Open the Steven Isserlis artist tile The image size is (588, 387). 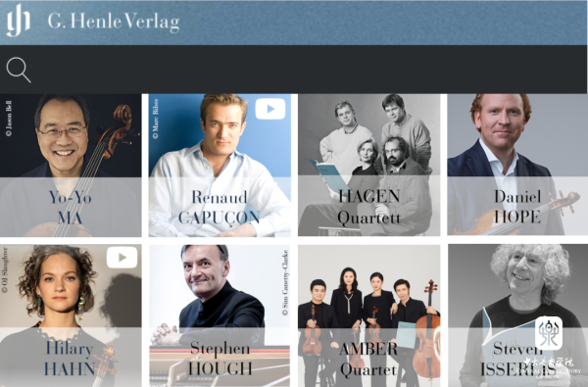pos(517,315)
